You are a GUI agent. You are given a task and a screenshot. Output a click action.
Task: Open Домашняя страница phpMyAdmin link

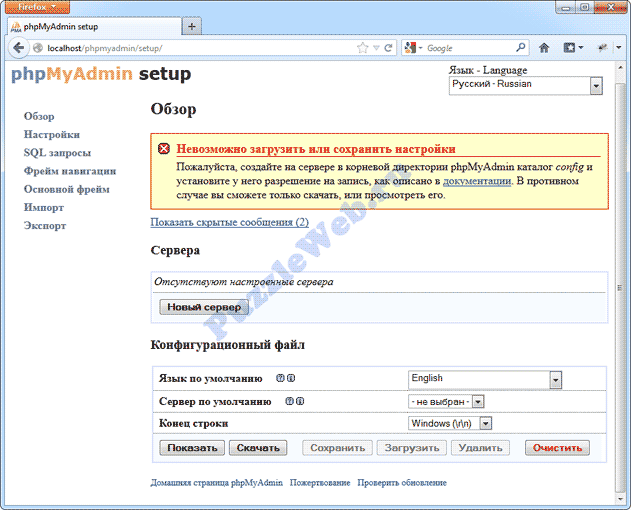(x=217, y=483)
